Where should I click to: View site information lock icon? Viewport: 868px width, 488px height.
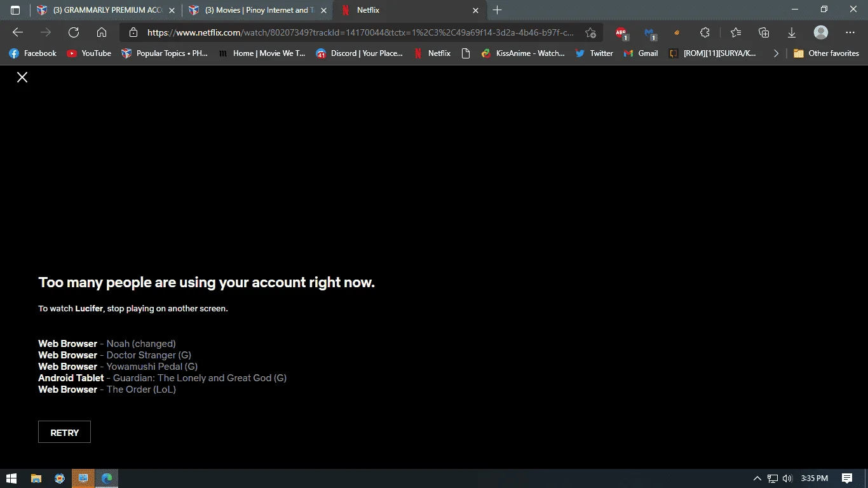pos(133,32)
